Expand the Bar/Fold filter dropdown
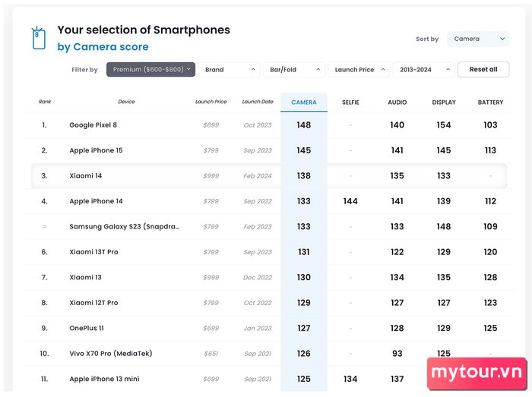This screenshot has height=397, width=532. [x=293, y=70]
